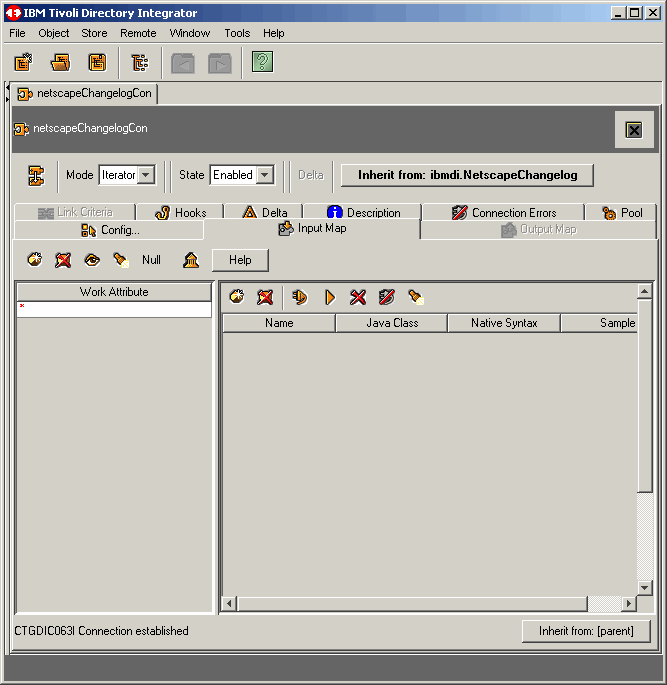Click the save configuration toolbar icon
This screenshot has height=685, width=667.
pyautogui.click(x=97, y=63)
